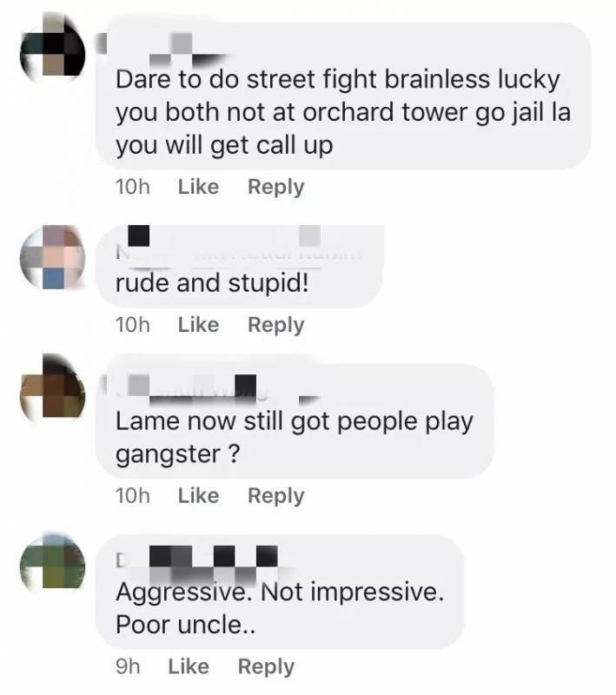Open the 9h timestamp under 'Poor uncle..'
616x695 pixels.
(x=128, y=666)
